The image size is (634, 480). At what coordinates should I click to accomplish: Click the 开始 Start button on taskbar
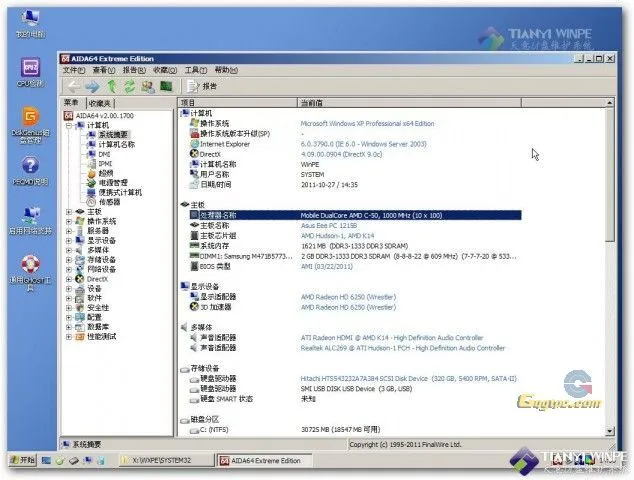(20, 460)
